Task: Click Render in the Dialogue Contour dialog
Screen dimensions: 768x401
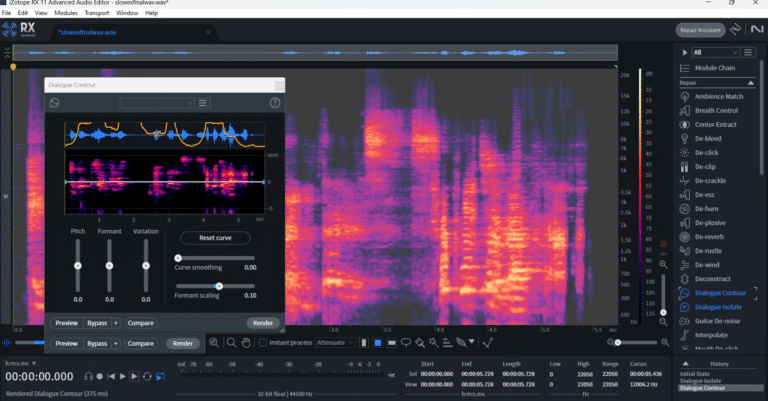Action: coord(263,323)
